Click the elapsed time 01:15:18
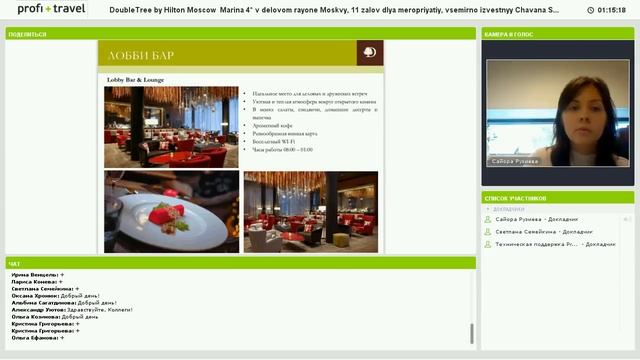Screen dimensions: 640x360 click(x=611, y=10)
